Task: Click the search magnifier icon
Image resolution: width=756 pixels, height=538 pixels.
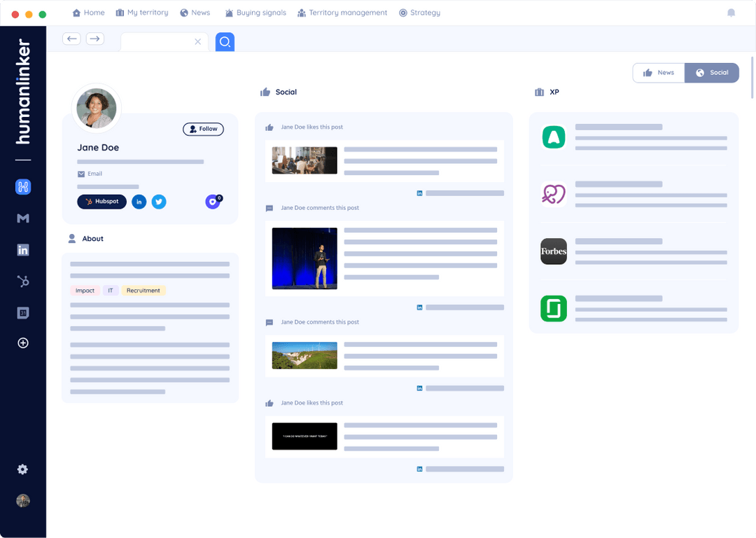Action: pos(224,41)
